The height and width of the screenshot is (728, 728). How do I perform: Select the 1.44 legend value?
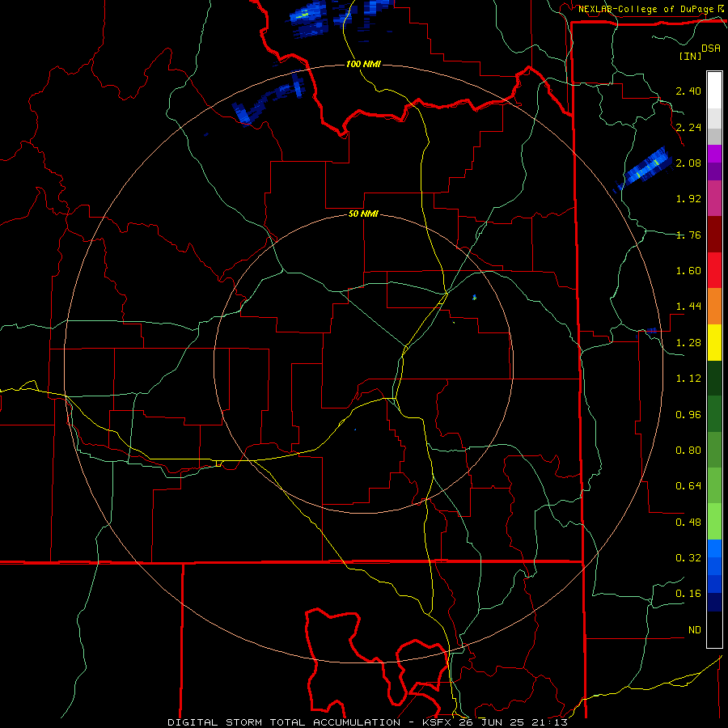(x=688, y=307)
